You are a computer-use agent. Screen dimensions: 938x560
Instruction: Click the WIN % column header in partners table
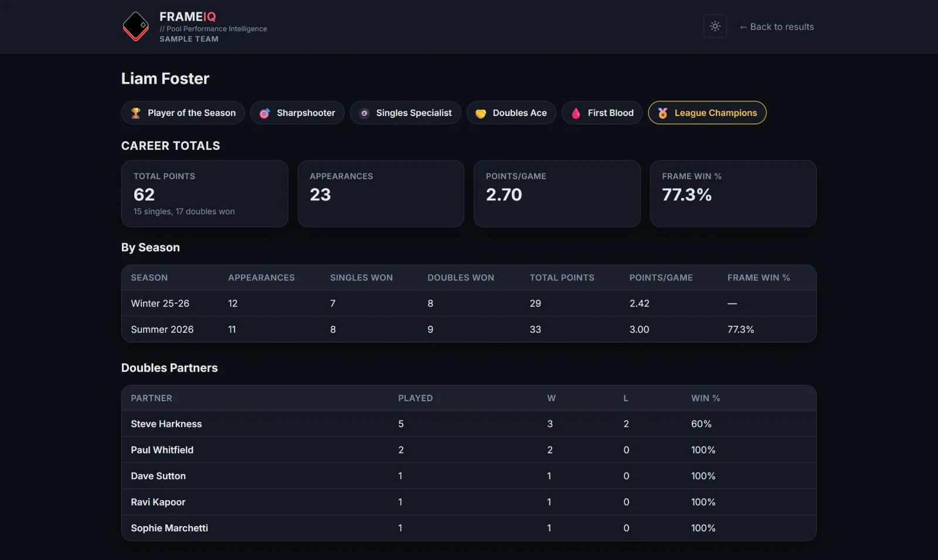tap(706, 398)
